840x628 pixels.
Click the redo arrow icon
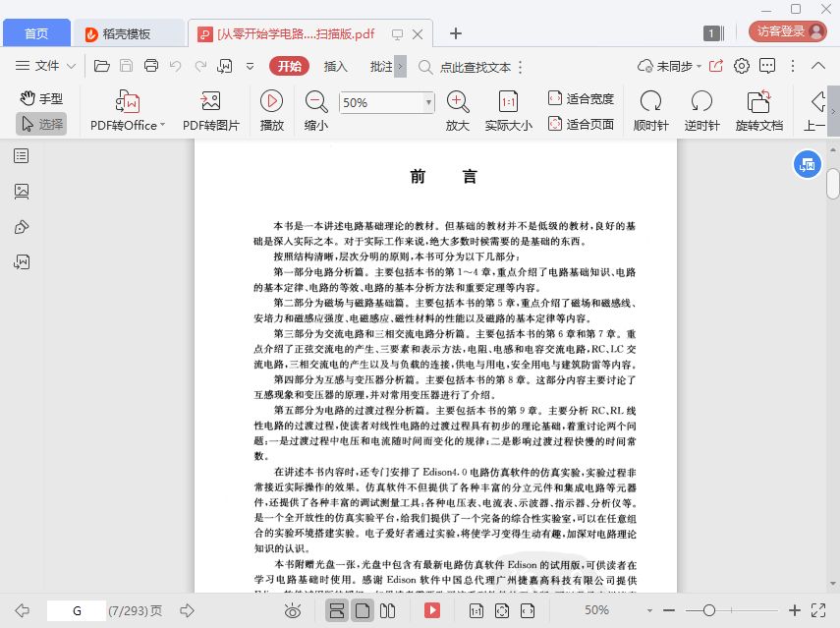pyautogui.click(x=200, y=66)
